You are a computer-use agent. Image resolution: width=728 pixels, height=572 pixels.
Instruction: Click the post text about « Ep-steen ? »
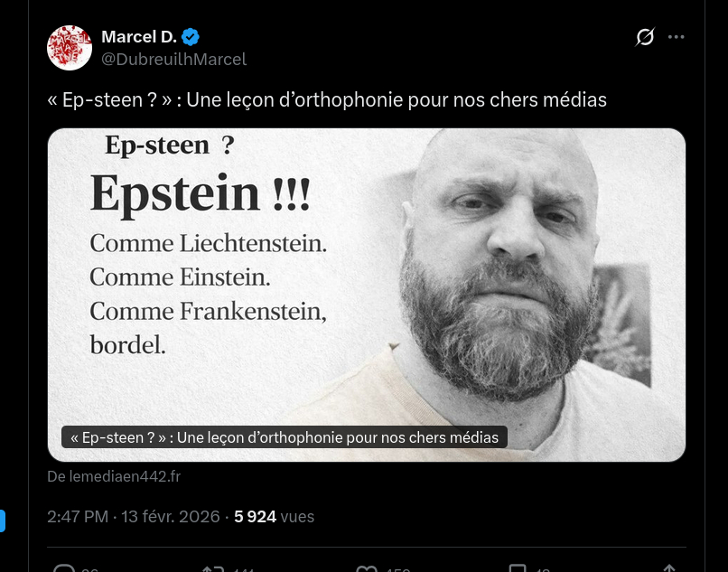326,99
